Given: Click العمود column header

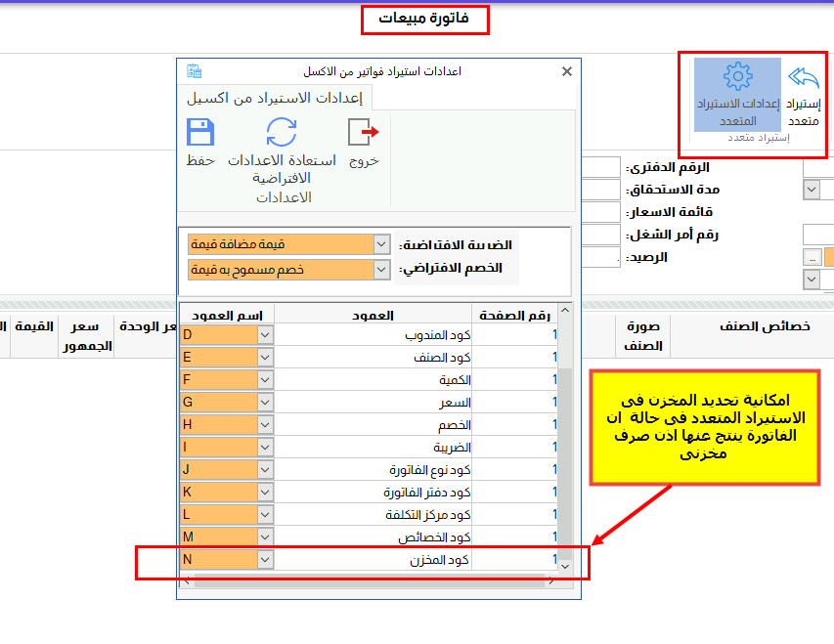Looking at the screenshot, I should [x=373, y=316].
